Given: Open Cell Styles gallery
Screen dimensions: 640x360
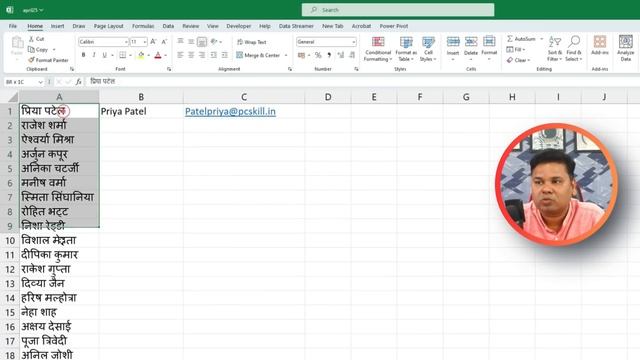Looking at the screenshot, I should pyautogui.click(x=428, y=49).
